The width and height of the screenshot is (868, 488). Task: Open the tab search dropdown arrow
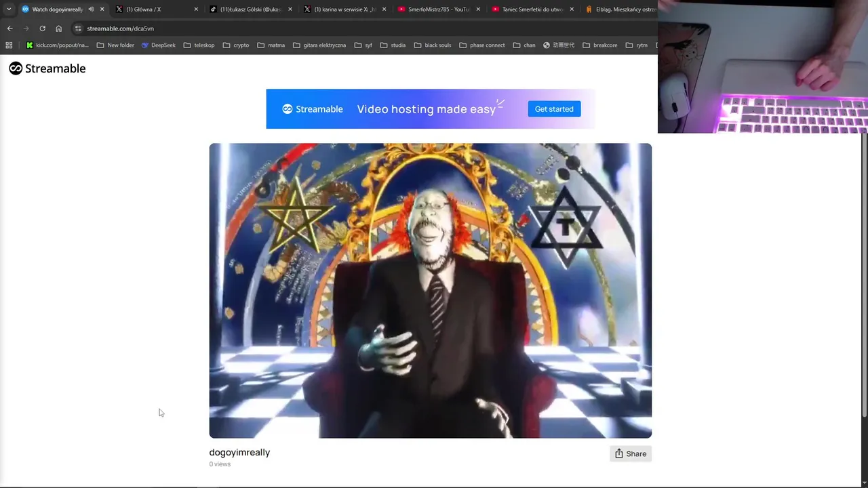(x=9, y=9)
